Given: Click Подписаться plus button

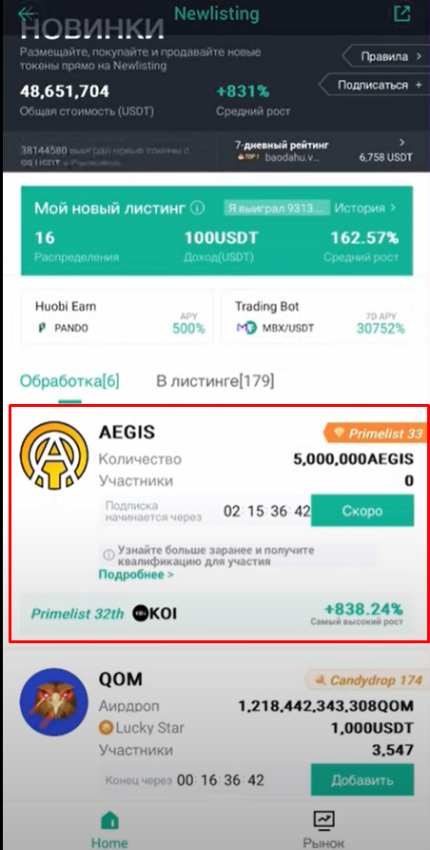Looking at the screenshot, I should coord(418,85).
